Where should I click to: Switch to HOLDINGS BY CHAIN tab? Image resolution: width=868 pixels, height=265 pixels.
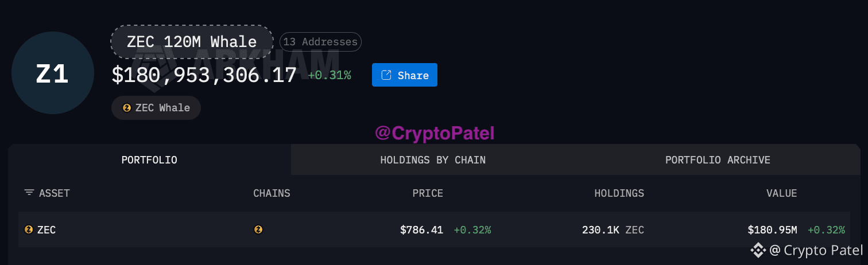tap(433, 160)
